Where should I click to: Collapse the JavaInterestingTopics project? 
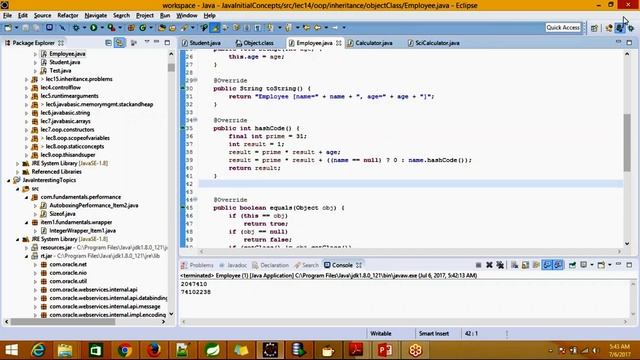coord(9,180)
